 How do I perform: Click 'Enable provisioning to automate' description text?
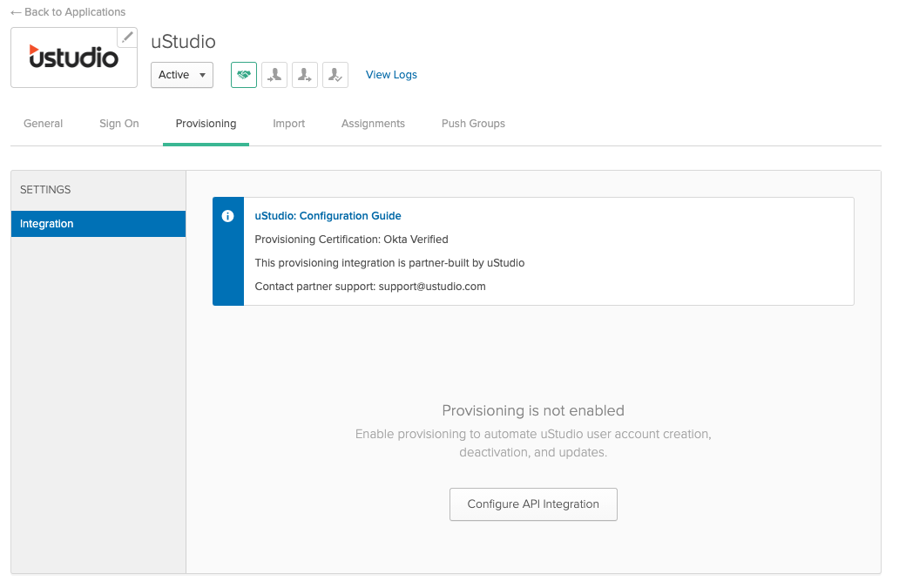click(x=533, y=443)
